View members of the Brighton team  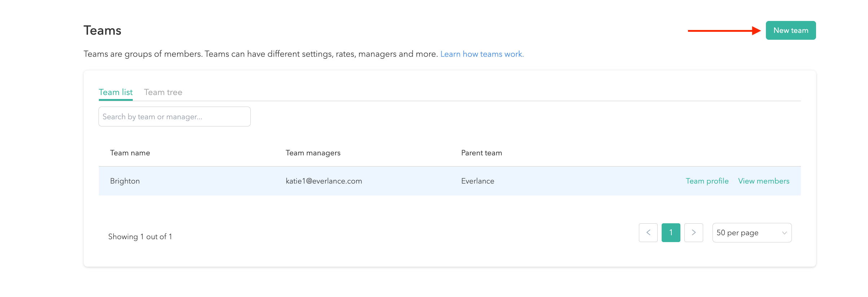click(x=763, y=181)
